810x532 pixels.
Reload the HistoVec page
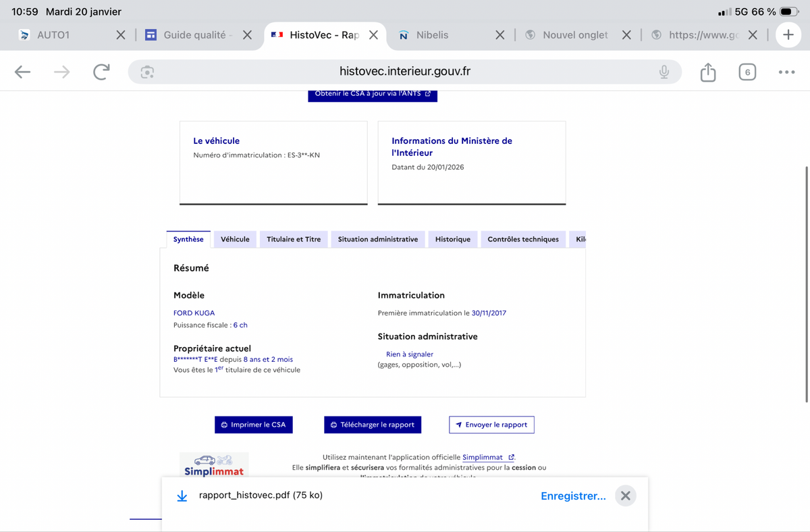pos(101,72)
